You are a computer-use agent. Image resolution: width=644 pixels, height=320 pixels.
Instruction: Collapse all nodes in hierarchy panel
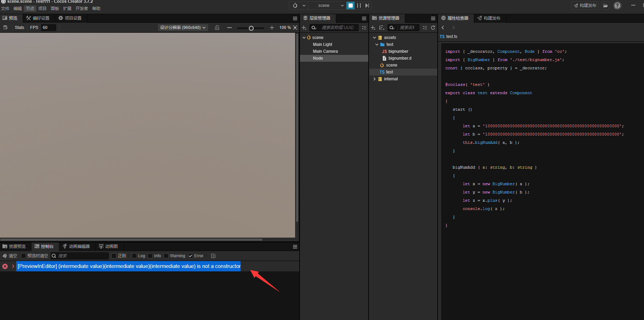pyautogui.click(x=364, y=28)
